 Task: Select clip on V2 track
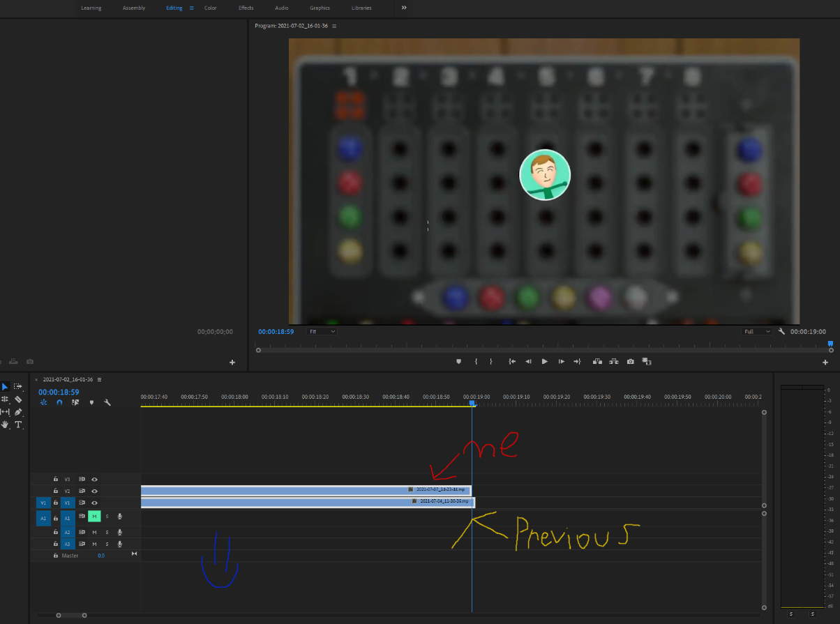coord(306,490)
